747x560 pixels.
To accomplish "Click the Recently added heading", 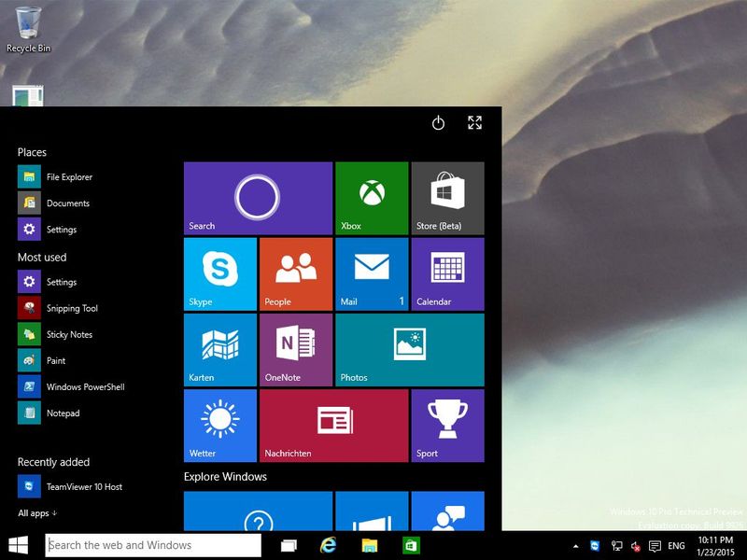I will coord(53,462).
